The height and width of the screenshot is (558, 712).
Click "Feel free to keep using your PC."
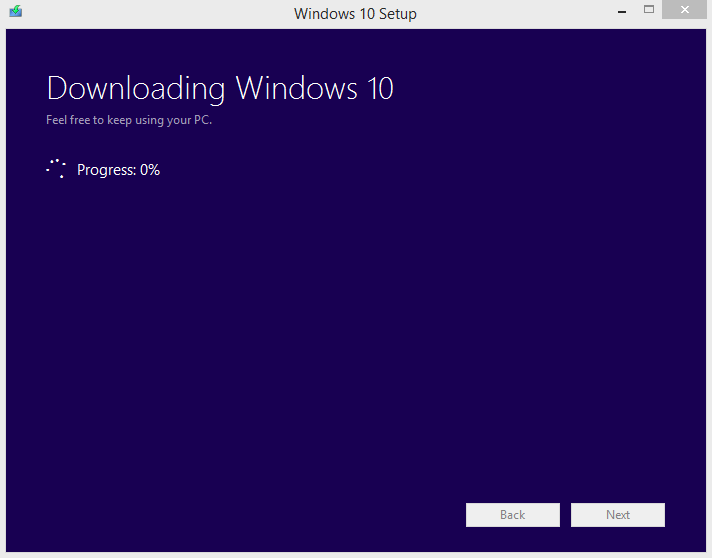tap(129, 120)
